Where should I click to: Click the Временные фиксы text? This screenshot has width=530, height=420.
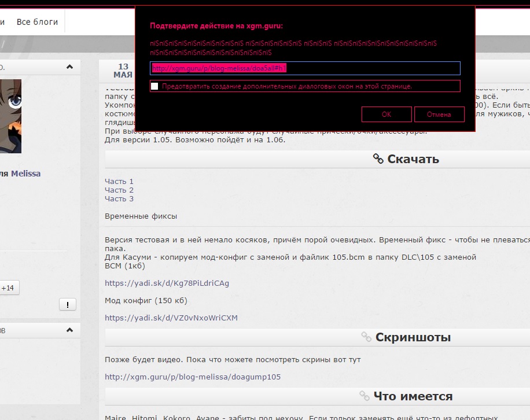click(x=141, y=216)
